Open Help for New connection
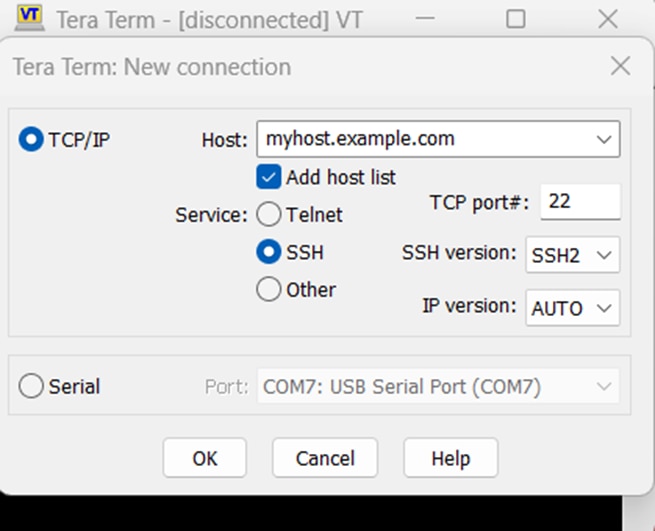Viewport: 655px width, 531px height. point(450,459)
